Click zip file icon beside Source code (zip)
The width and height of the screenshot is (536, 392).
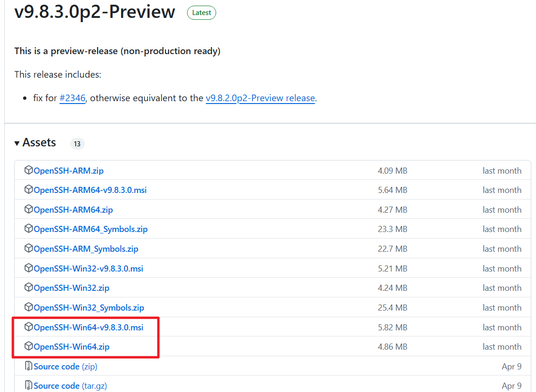(x=29, y=366)
